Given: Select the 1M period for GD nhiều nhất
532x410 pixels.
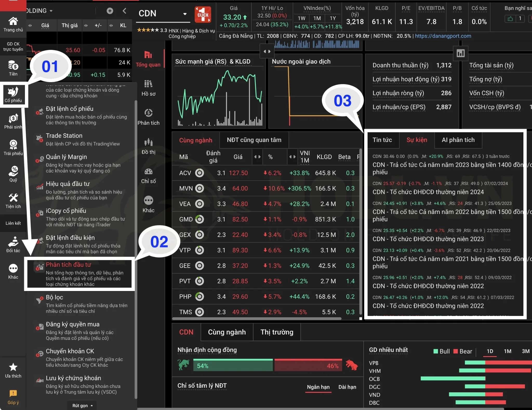Looking at the screenshot, I should 507,351.
